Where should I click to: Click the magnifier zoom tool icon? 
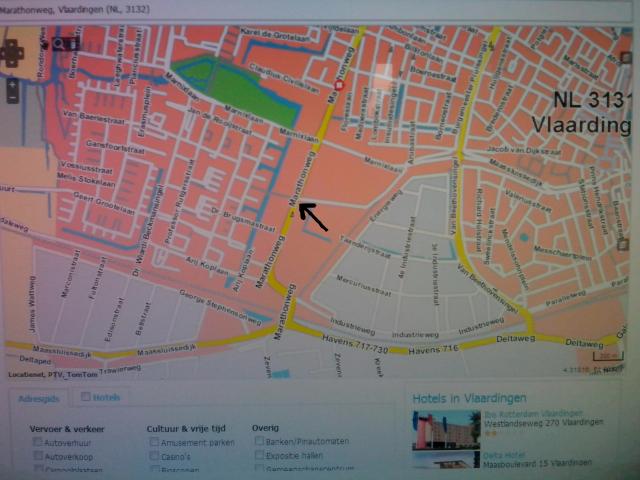58,43
